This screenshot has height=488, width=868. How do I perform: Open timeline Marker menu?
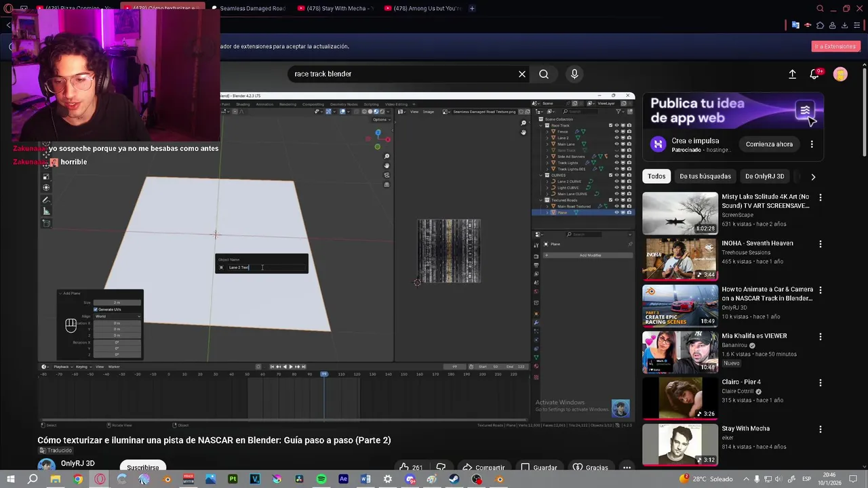(114, 367)
